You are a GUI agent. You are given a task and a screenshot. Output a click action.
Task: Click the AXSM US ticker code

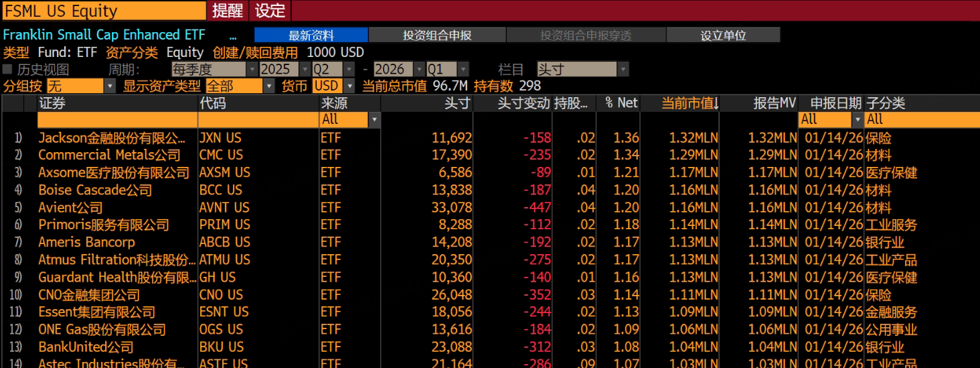pos(224,173)
